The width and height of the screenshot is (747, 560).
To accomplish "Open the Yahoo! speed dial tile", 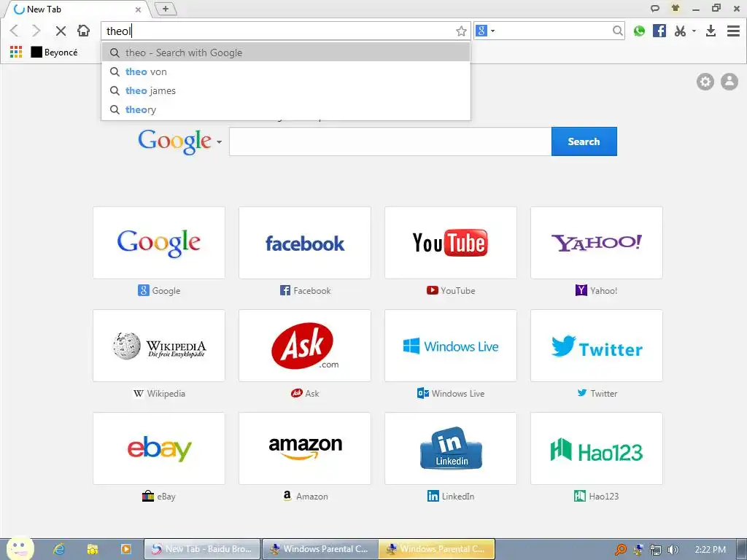I will click(x=597, y=243).
